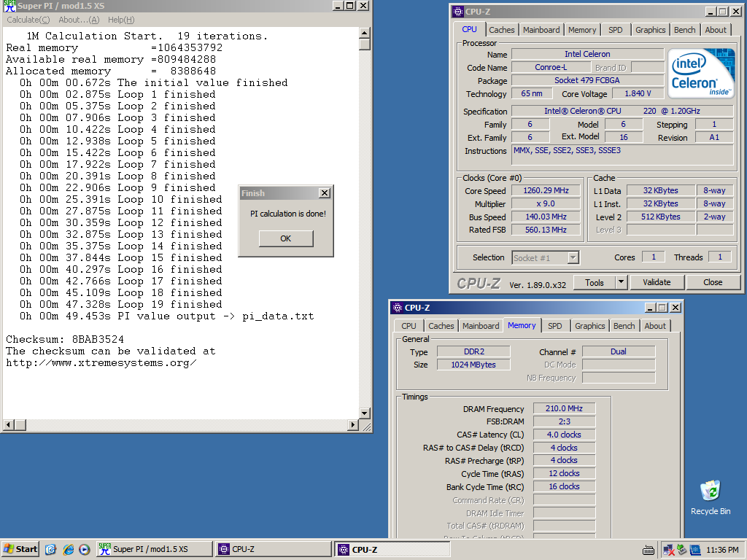This screenshot has width=747, height=560.
Task: Click the taskbar clock 11:36 PM
Action: click(x=722, y=550)
